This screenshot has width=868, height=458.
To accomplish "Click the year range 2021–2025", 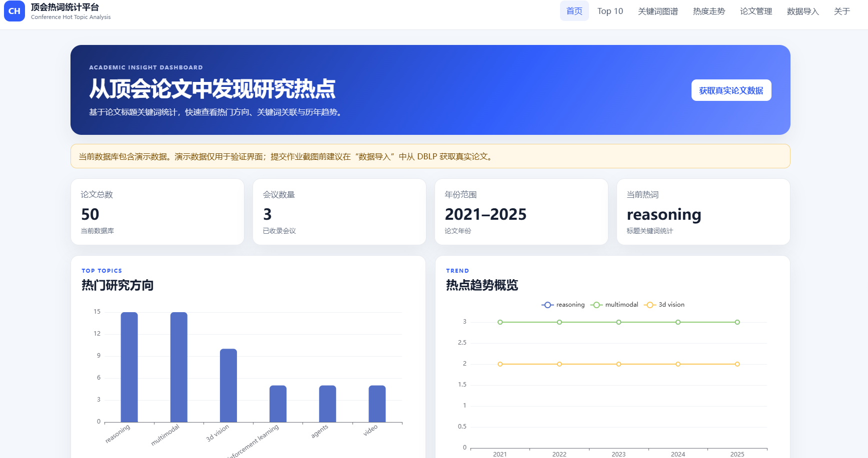I will point(486,214).
